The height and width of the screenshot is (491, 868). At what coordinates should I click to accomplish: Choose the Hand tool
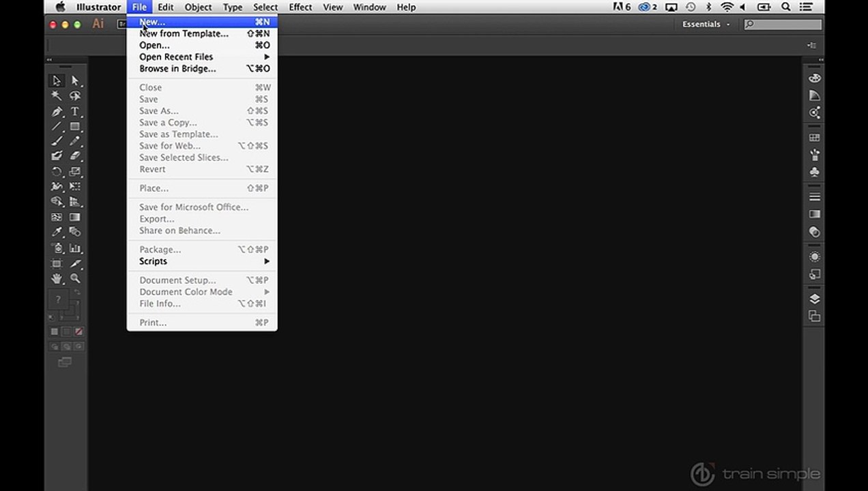(x=57, y=278)
